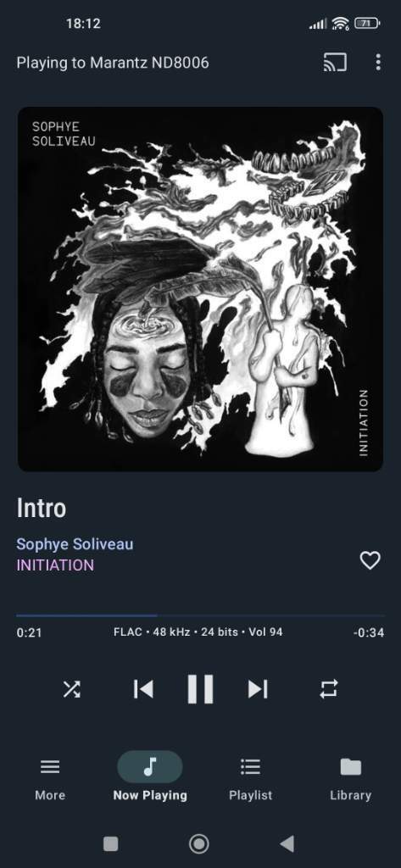Tap the Android recent apps square
The width and height of the screenshot is (401, 868).
pyautogui.click(x=111, y=843)
